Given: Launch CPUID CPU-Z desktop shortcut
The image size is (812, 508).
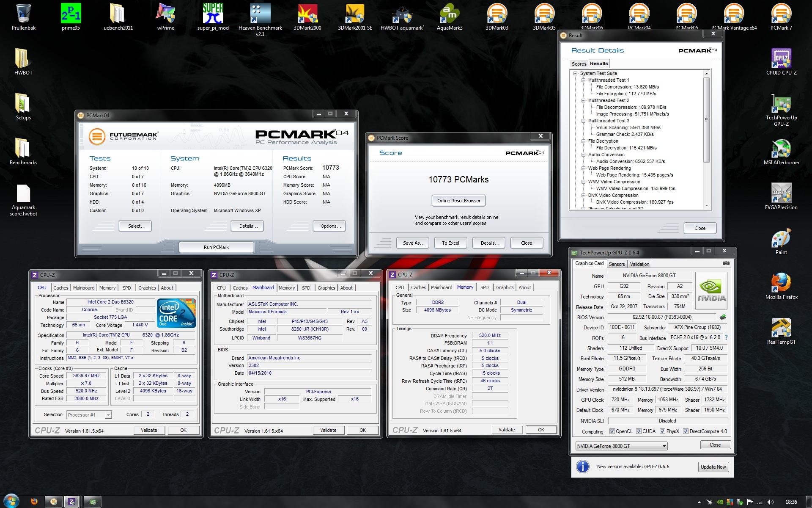Looking at the screenshot, I should (781, 62).
